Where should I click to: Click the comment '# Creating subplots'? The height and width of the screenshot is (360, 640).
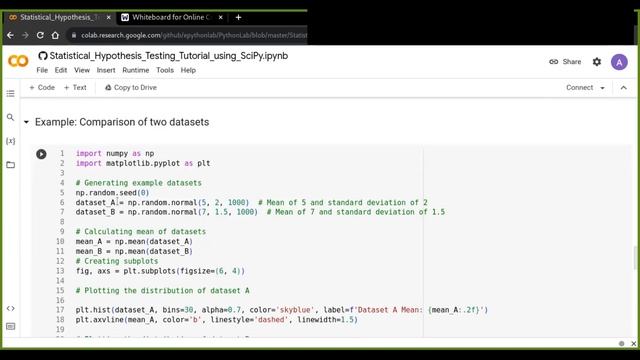117,261
